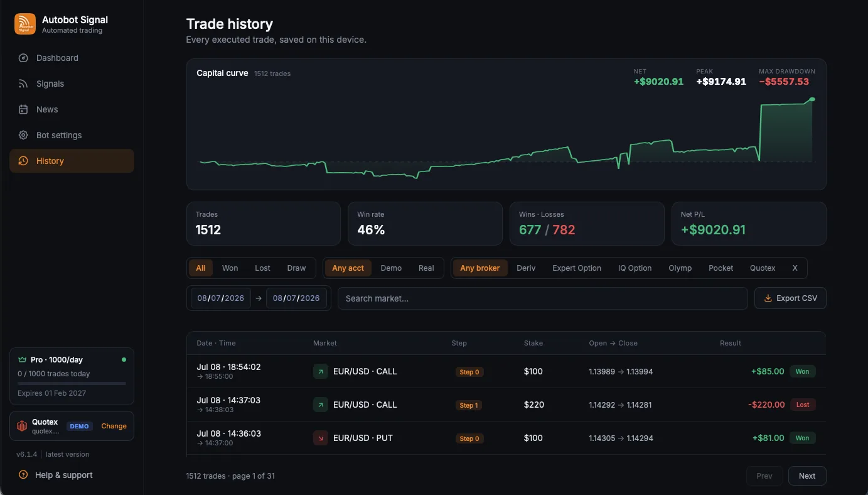Screen dimensions: 868x495
Task: Filter by Deriv broker
Action: pos(526,268)
